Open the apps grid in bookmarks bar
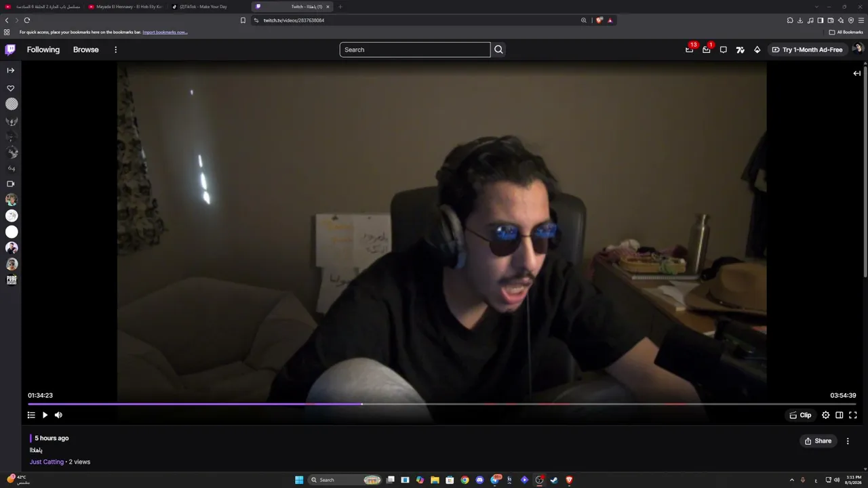The width and height of the screenshot is (868, 488). tap(7, 32)
